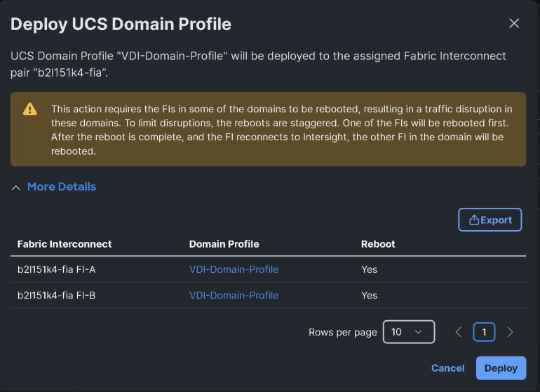This screenshot has width=540, height=392.
Task: Click the Rows per page label
Action: click(x=343, y=332)
